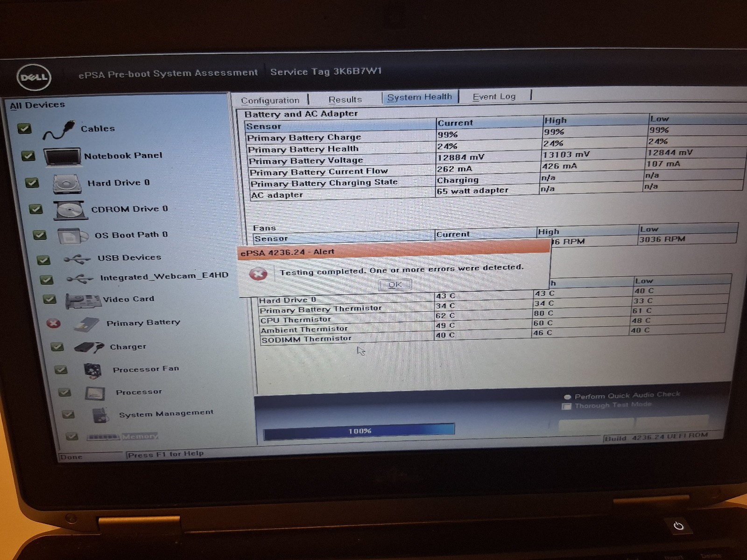Select the Notebook Panel laptop icon
747x560 pixels.
click(62, 157)
